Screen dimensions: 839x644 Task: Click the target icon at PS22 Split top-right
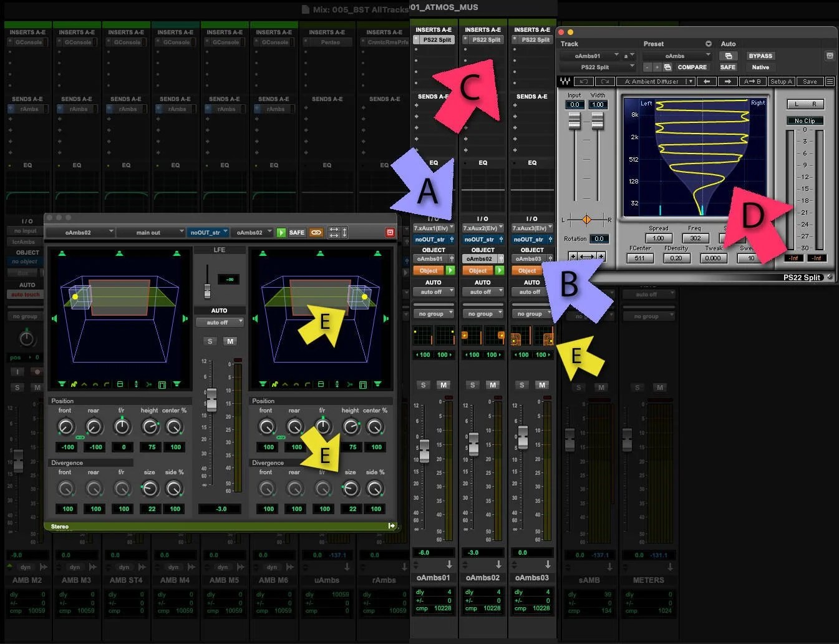pyautogui.click(x=830, y=56)
